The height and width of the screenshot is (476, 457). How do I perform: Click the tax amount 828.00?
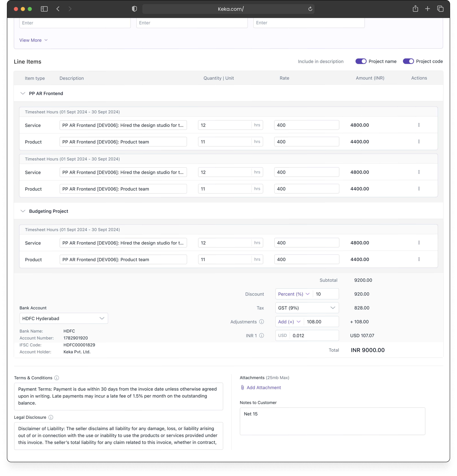362,308
